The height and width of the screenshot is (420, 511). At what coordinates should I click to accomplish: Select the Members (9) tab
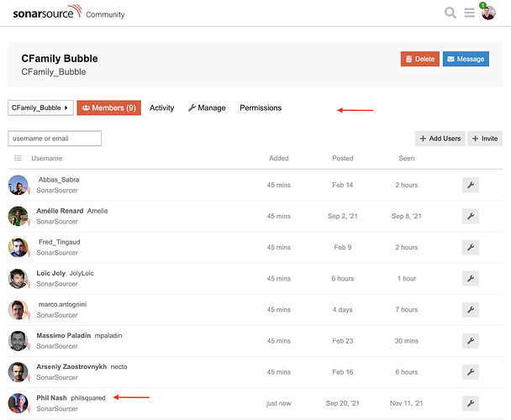[x=109, y=108]
